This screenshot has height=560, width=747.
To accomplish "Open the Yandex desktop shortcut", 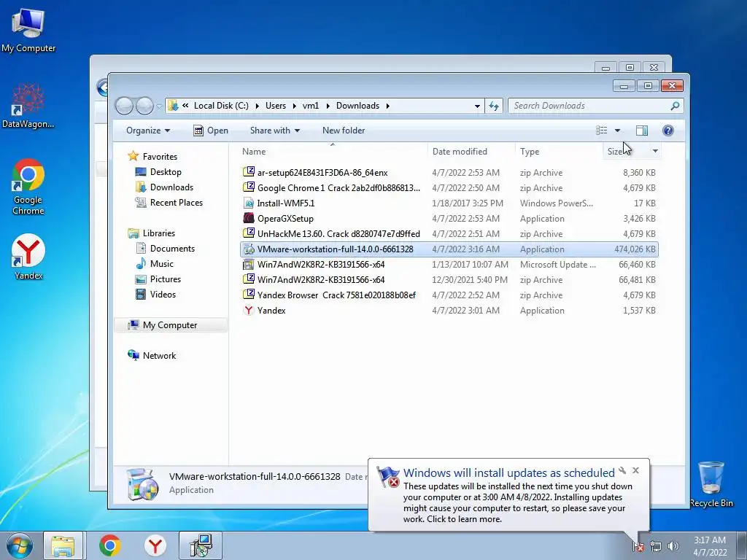I will [x=28, y=256].
